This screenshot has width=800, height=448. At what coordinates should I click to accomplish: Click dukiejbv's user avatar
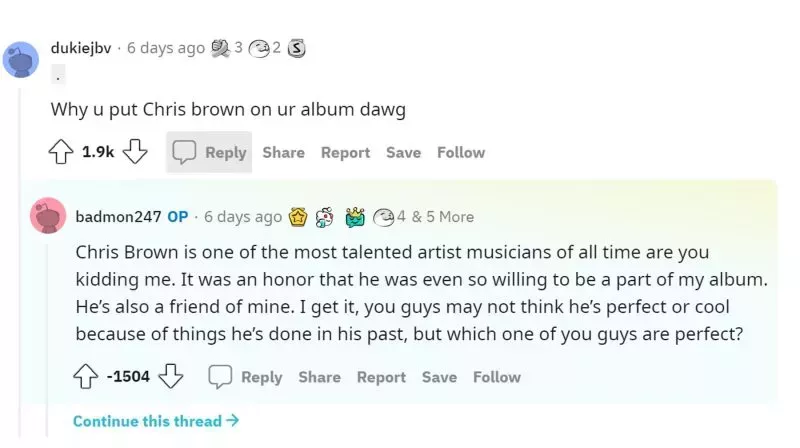pos(22,59)
